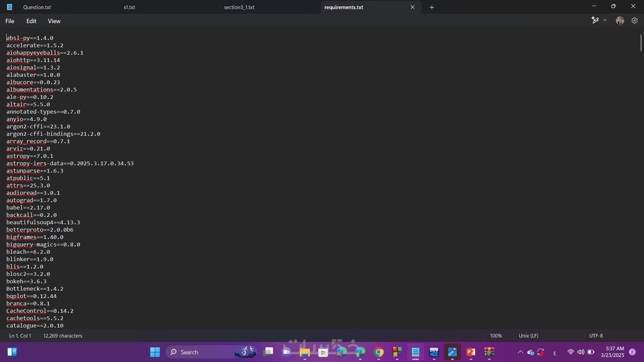
Task: Open the View menu
Action: (54, 21)
